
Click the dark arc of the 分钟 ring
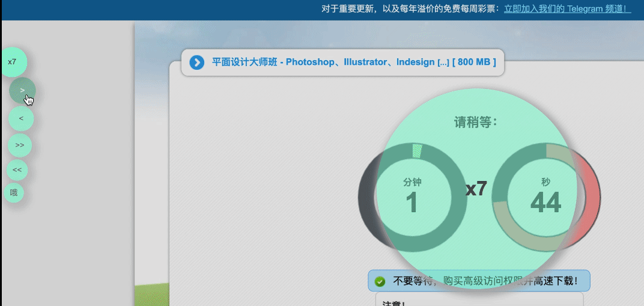(365, 198)
